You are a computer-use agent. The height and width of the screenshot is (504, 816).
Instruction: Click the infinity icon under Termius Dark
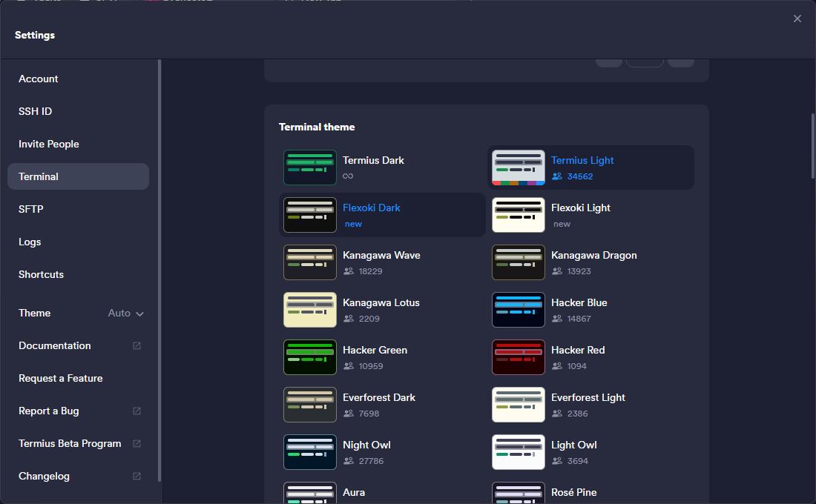[x=348, y=176]
